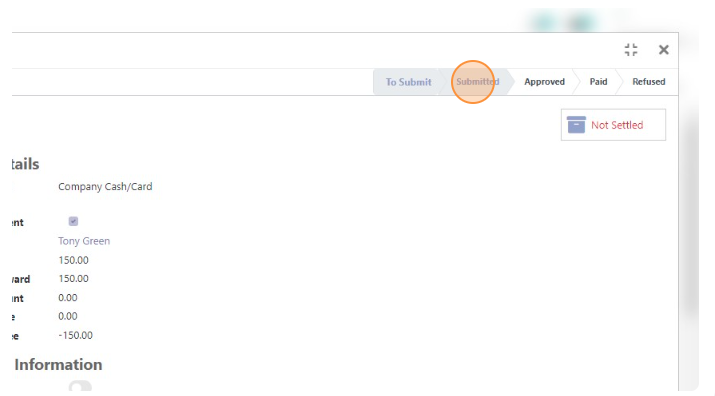Click the Information section heading

(58, 365)
